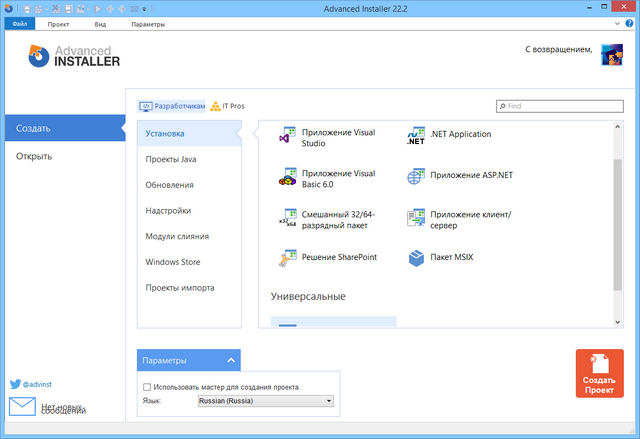Pick the Приложение ASP.NET project icon

tap(416, 176)
